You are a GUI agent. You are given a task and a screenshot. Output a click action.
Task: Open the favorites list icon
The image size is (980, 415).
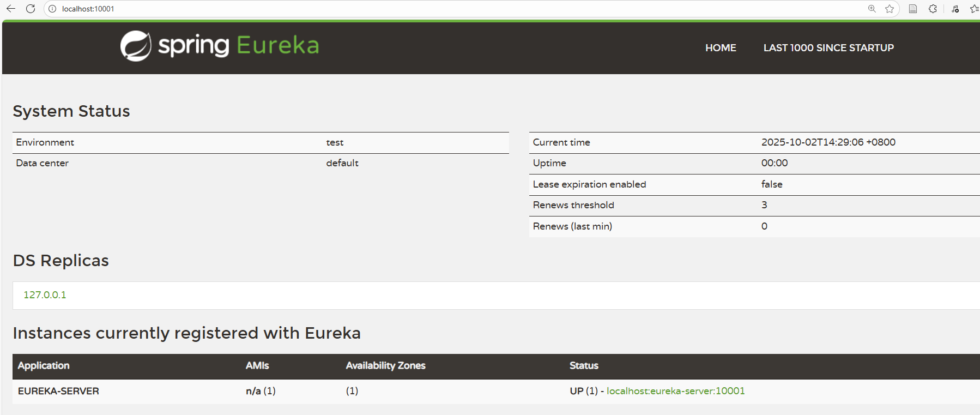coord(975,9)
